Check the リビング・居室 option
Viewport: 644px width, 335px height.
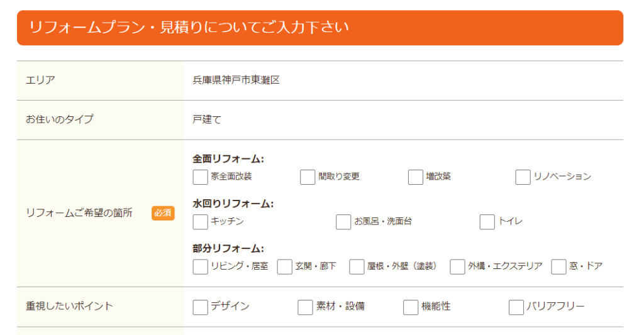(200, 267)
